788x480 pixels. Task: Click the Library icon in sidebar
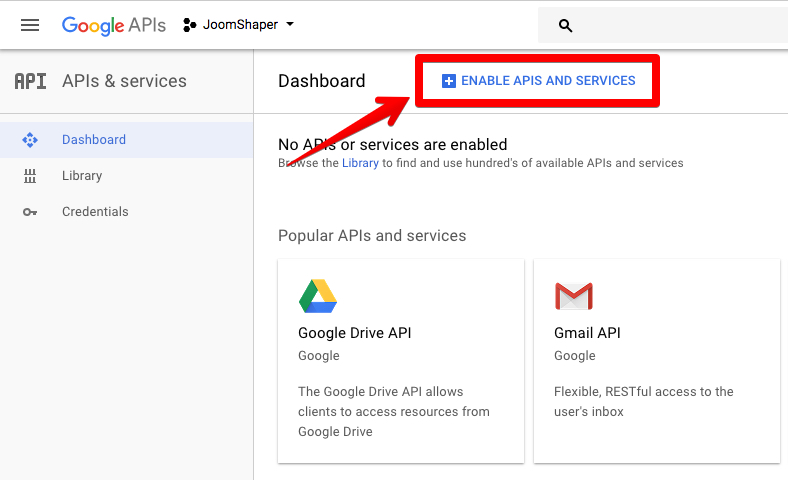coord(30,176)
